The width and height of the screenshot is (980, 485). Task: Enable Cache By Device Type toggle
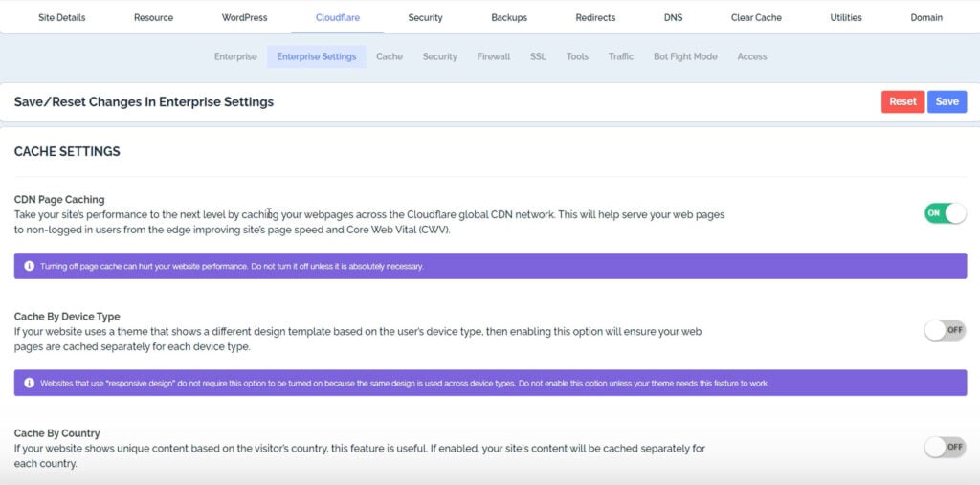point(945,330)
